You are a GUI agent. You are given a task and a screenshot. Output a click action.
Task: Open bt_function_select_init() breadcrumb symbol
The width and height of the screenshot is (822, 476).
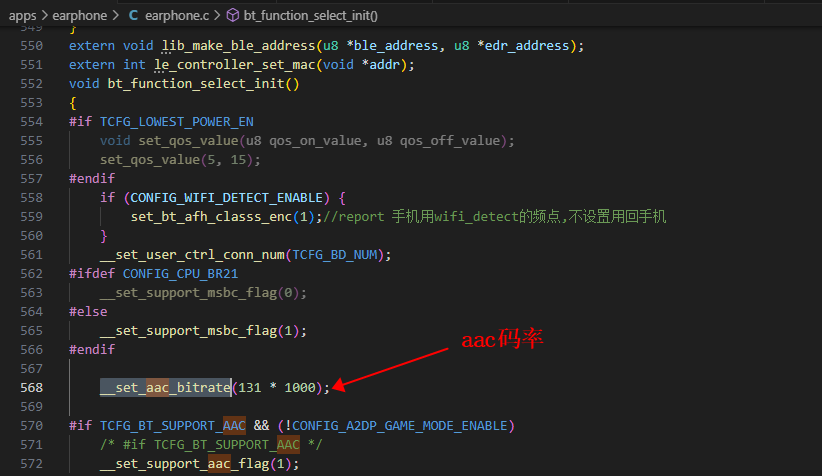click(310, 16)
